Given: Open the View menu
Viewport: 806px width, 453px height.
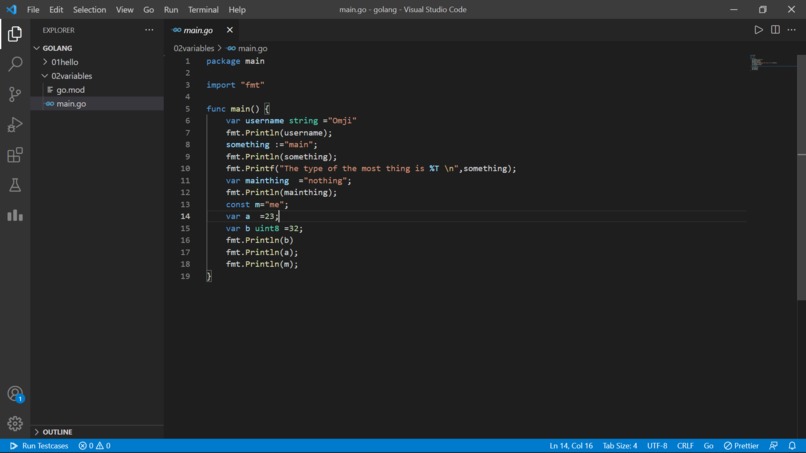Looking at the screenshot, I should coord(124,9).
